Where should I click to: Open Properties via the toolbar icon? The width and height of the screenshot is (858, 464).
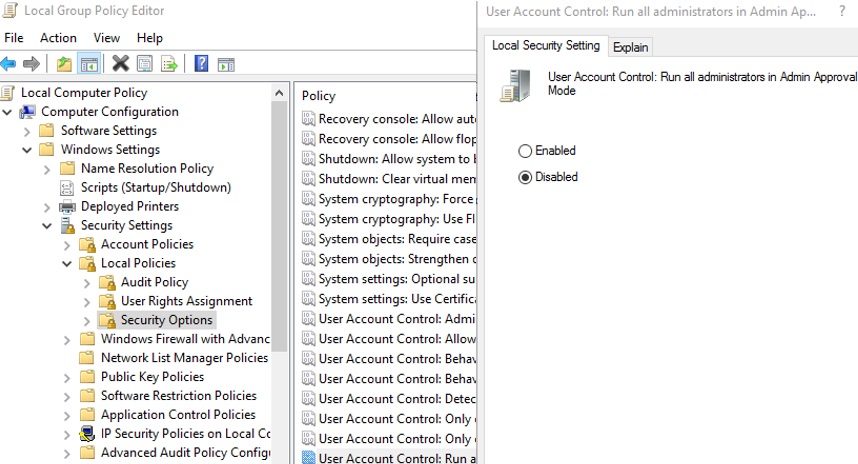[145, 64]
